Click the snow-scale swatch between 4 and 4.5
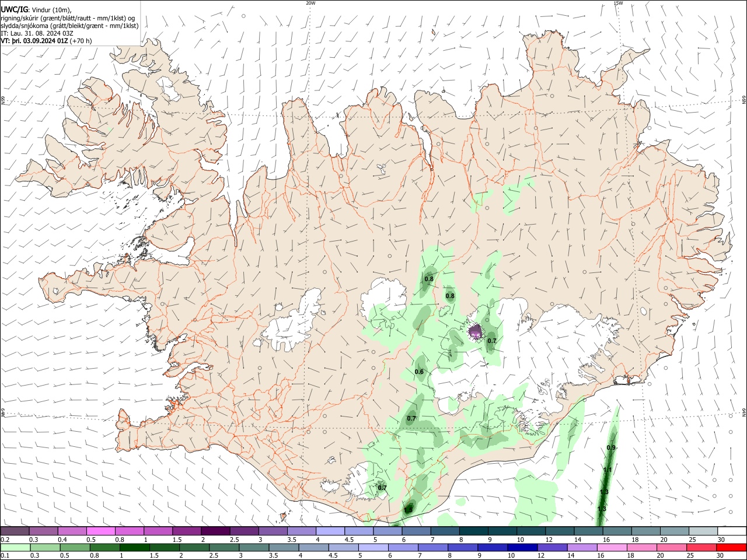 tap(330, 531)
